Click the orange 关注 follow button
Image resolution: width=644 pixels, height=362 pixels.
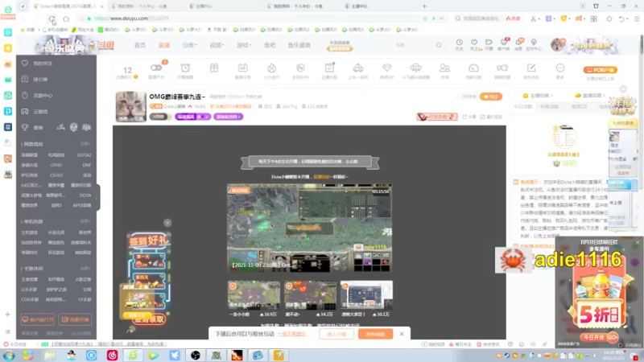tap(491, 97)
